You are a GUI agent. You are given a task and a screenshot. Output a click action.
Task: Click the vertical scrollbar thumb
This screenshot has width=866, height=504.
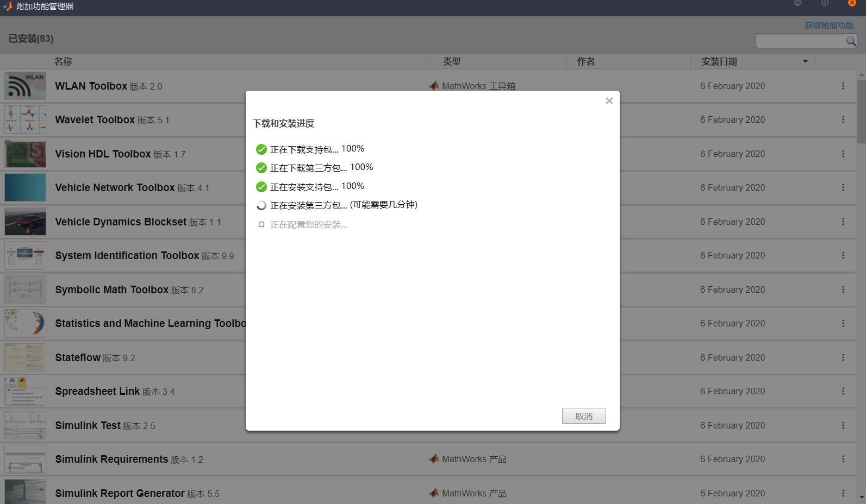tap(862, 111)
